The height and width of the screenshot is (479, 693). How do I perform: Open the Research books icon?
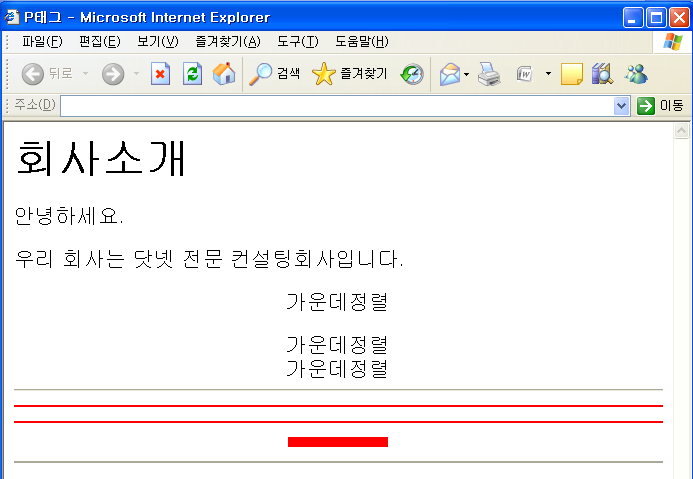(602, 74)
